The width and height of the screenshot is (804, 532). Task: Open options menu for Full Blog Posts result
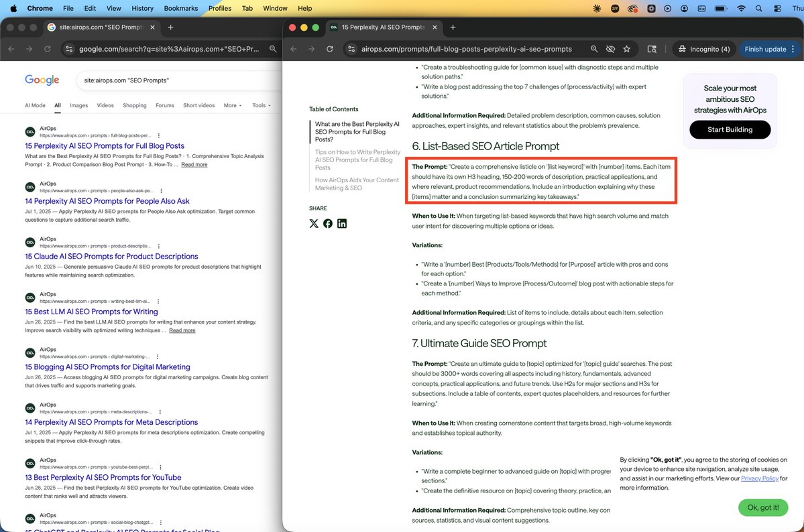[158, 136]
